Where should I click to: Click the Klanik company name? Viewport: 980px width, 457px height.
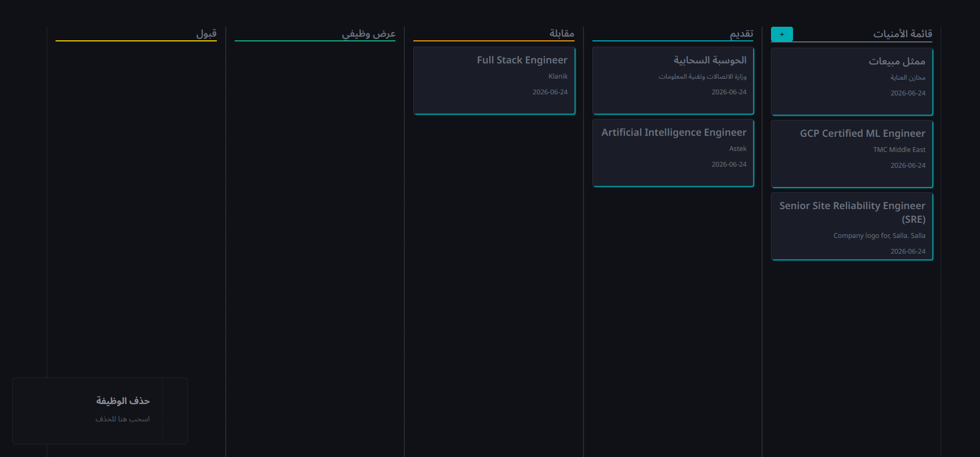click(x=558, y=77)
